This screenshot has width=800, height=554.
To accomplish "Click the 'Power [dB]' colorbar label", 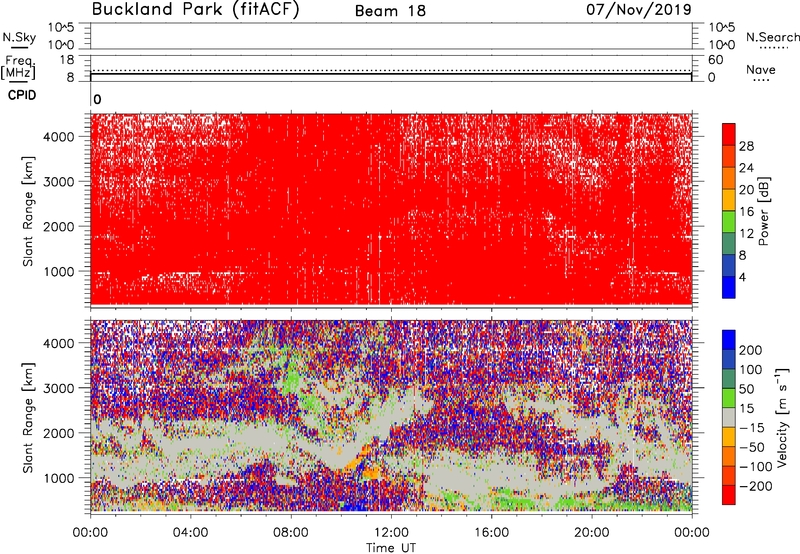I will (764, 211).
